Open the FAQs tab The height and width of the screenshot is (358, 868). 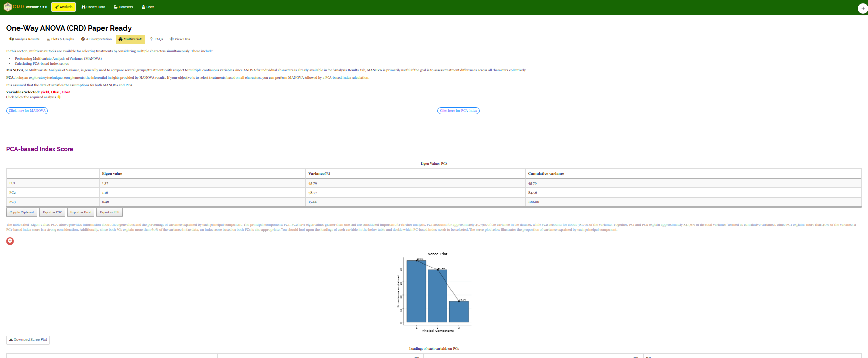click(157, 39)
